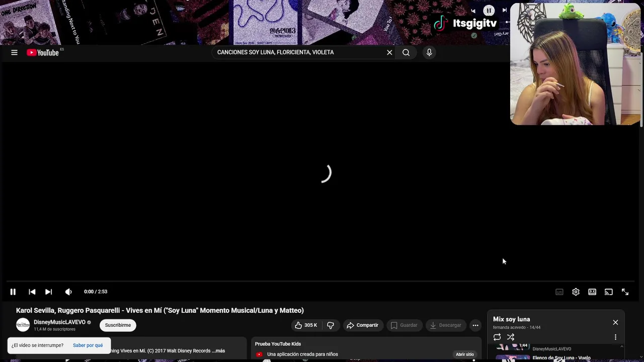Click the 0:00 / 2:53 time display
Viewport: 644px width, 362px height.
click(x=96, y=292)
